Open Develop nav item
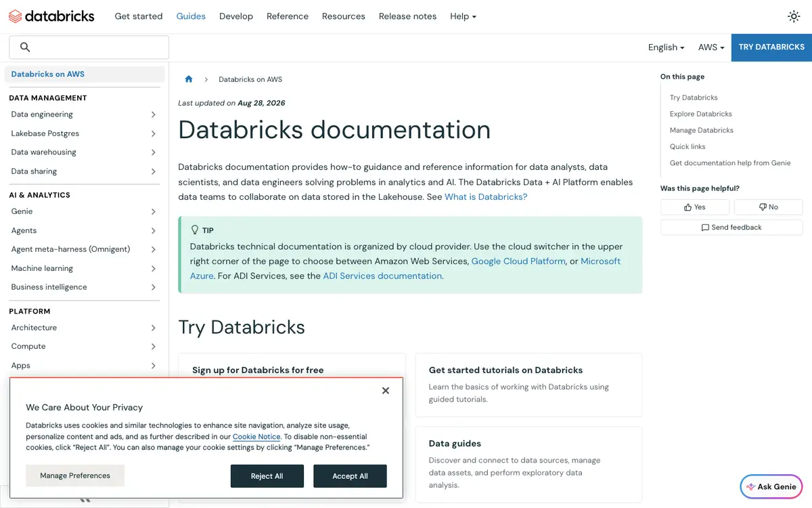 pos(236,16)
